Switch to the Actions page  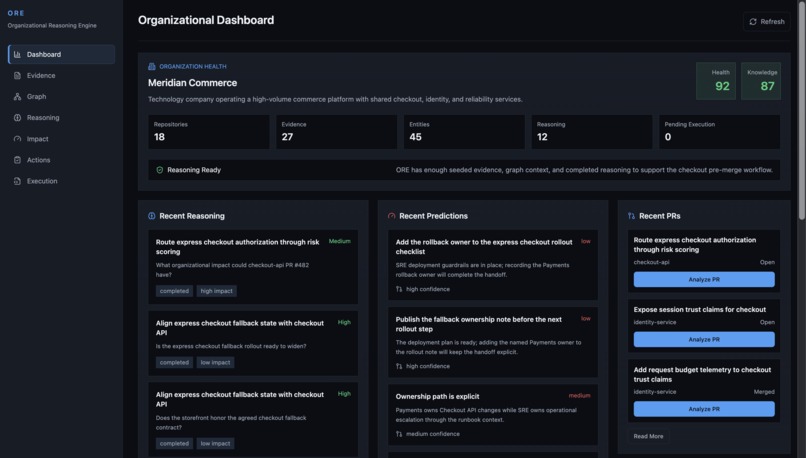[61, 160]
